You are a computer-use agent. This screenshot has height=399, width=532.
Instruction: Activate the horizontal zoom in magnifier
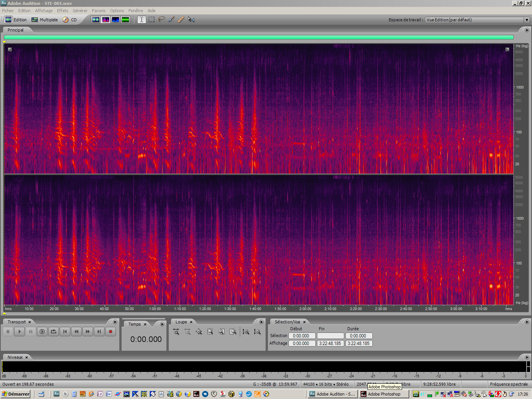point(176,331)
